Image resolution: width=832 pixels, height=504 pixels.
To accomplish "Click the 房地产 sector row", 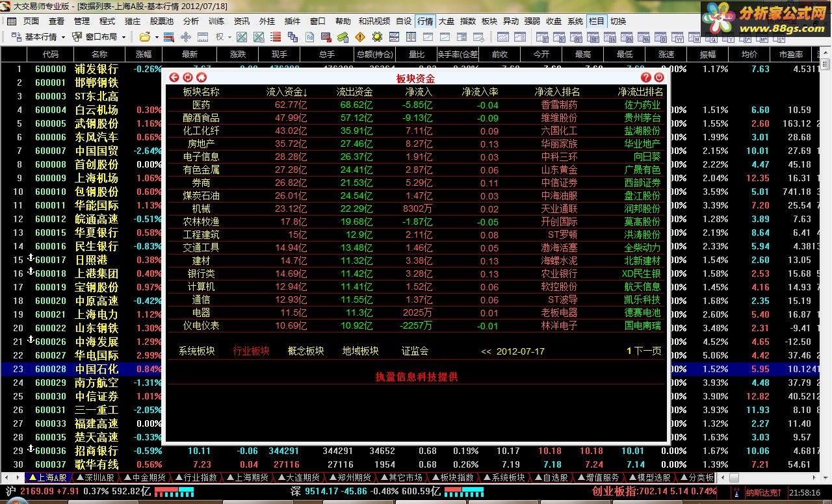I will click(x=416, y=144).
